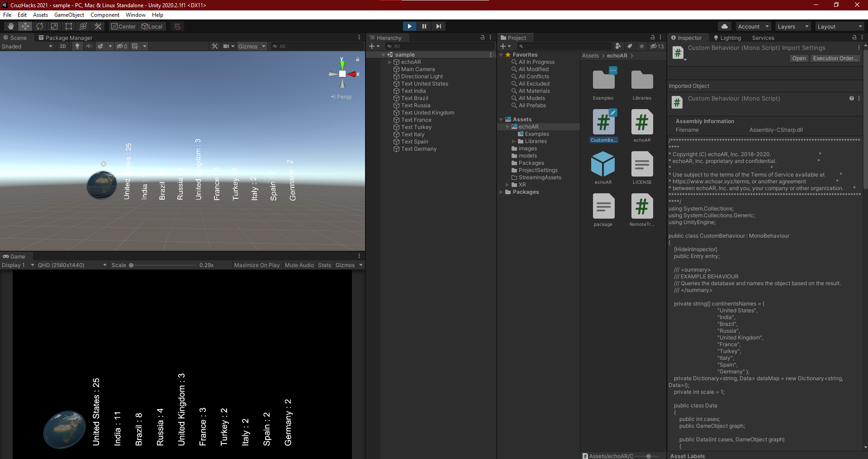Toggle the Inspector lock icon
This screenshot has height=459, width=868.
click(x=854, y=38)
